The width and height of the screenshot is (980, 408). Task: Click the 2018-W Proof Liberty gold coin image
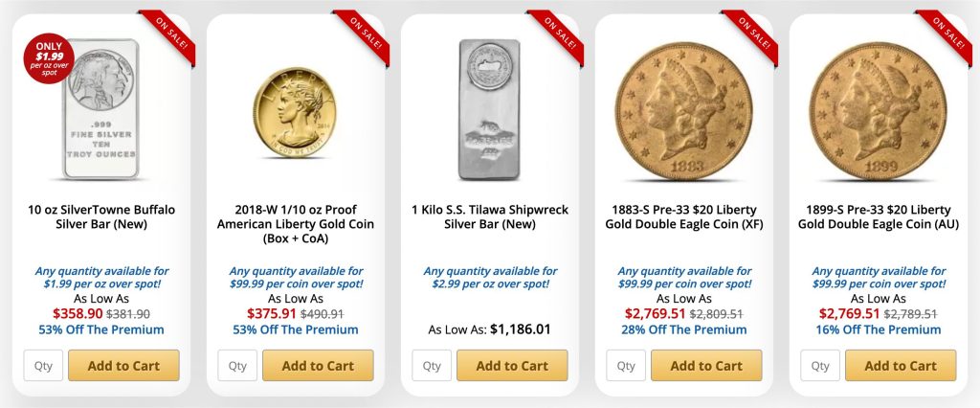pos(295,112)
